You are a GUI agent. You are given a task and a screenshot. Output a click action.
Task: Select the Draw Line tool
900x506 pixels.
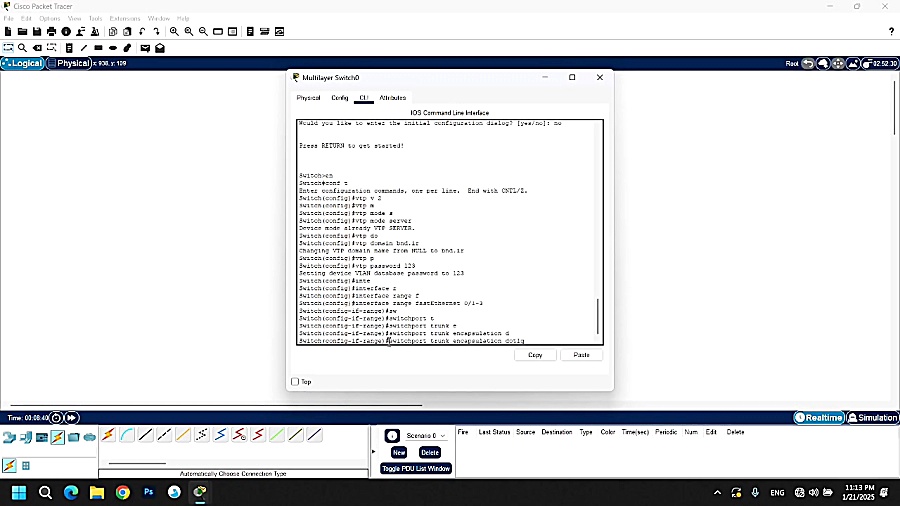[84, 48]
